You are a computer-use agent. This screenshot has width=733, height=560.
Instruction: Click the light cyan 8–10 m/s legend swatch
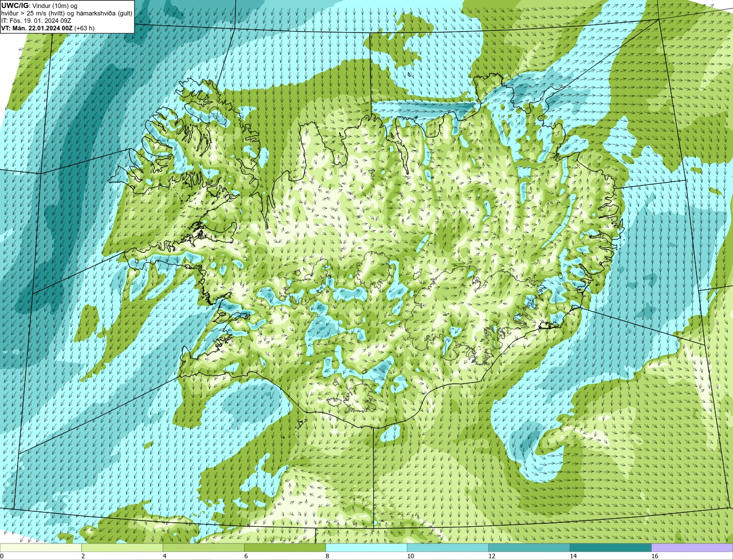click(x=366, y=548)
